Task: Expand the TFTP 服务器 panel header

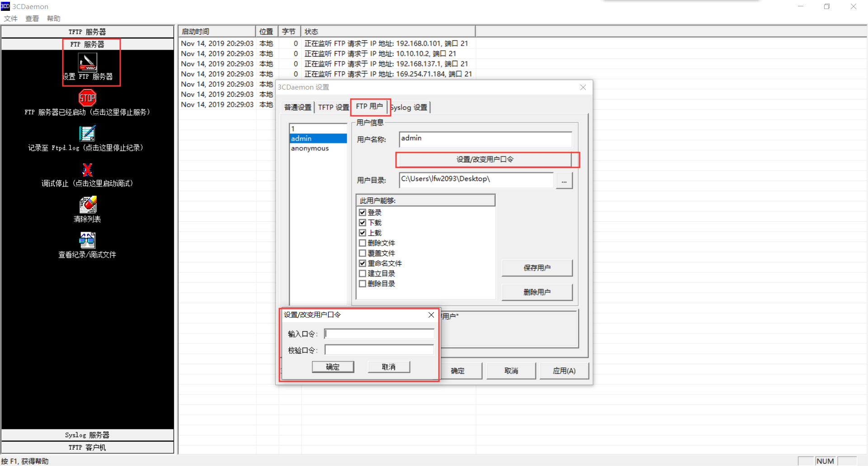Action: click(87, 32)
